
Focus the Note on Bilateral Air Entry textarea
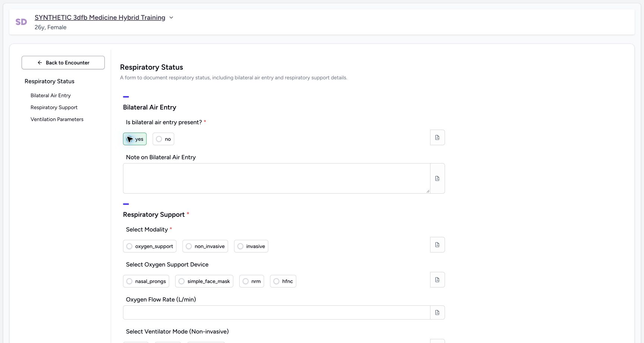(x=277, y=178)
